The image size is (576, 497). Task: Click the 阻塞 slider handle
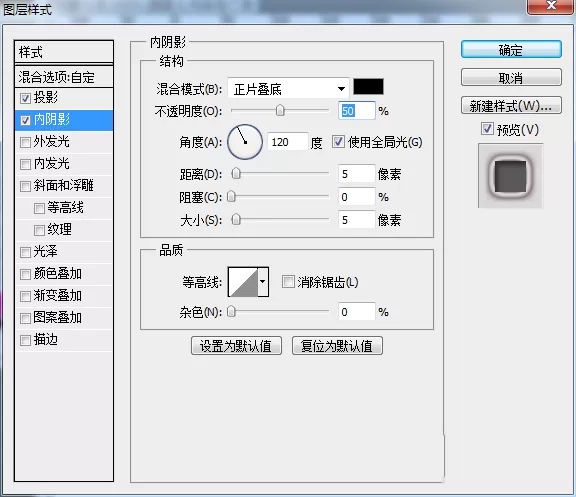pos(231,197)
